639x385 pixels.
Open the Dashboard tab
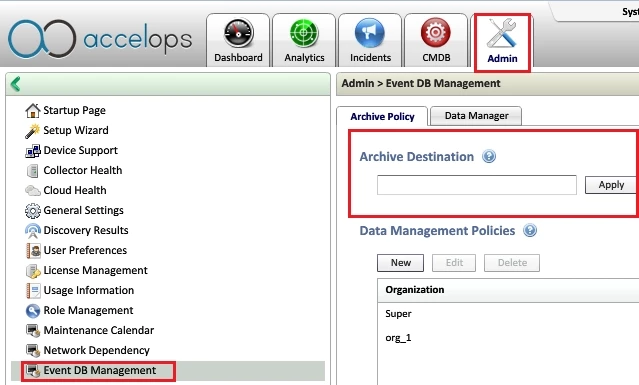(x=238, y=40)
